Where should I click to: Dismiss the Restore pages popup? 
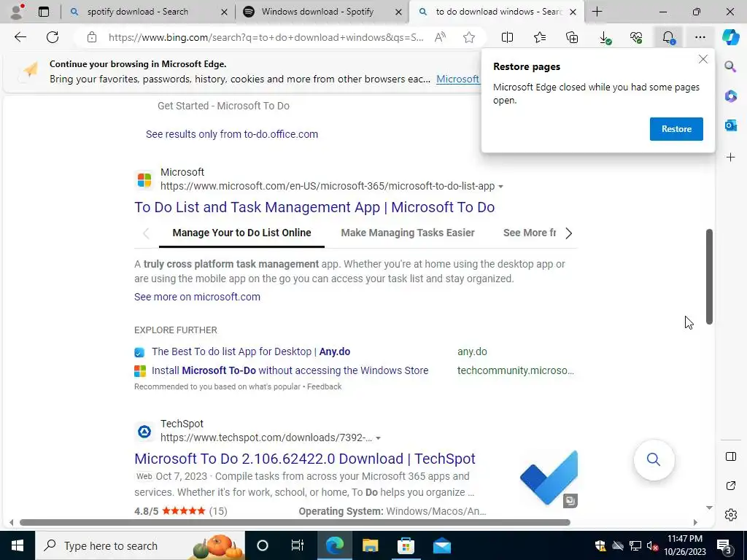pyautogui.click(x=703, y=60)
